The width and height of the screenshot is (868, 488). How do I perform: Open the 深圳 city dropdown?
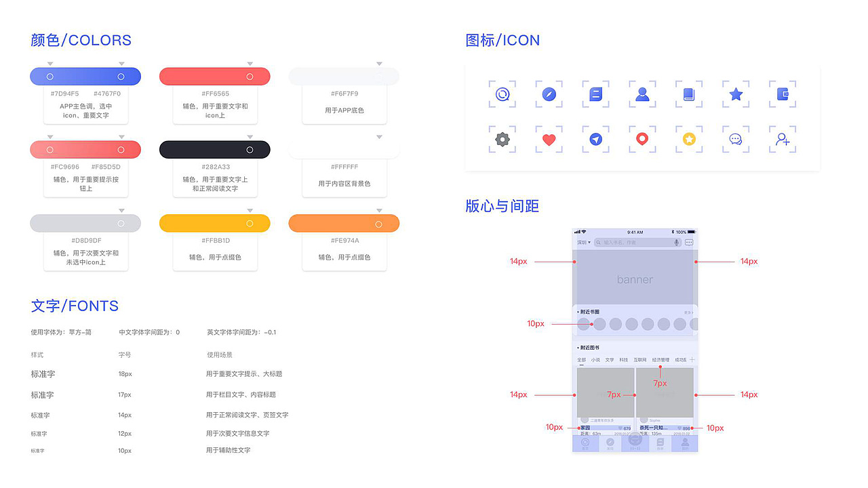click(x=584, y=243)
